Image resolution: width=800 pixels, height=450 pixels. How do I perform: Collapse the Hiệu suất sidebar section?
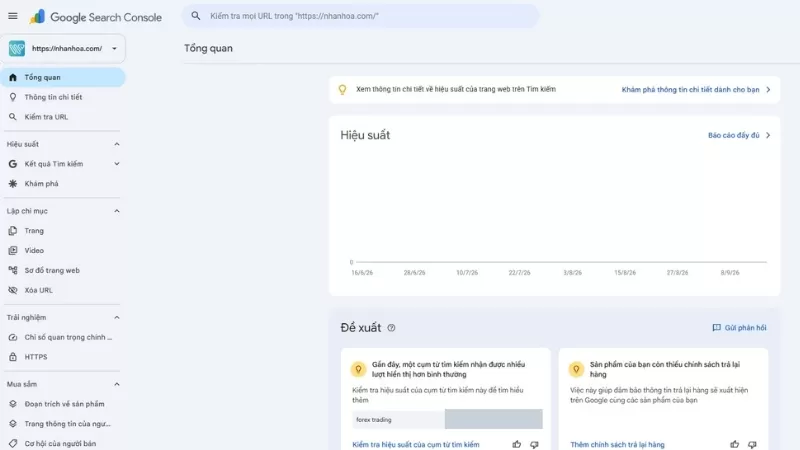tap(116, 144)
